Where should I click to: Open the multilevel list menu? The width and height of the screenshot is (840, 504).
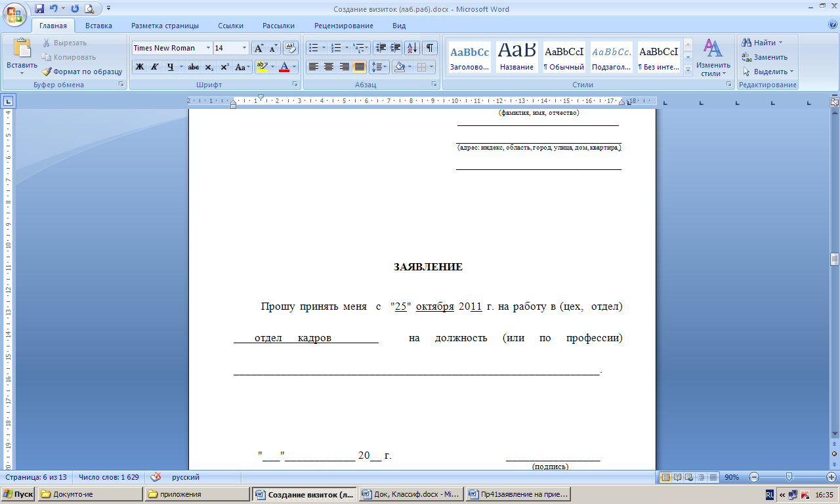[359, 48]
